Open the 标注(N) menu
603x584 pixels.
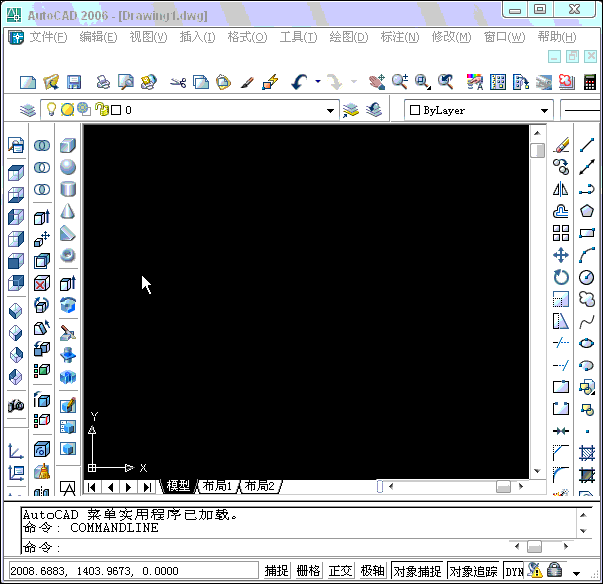pos(400,37)
